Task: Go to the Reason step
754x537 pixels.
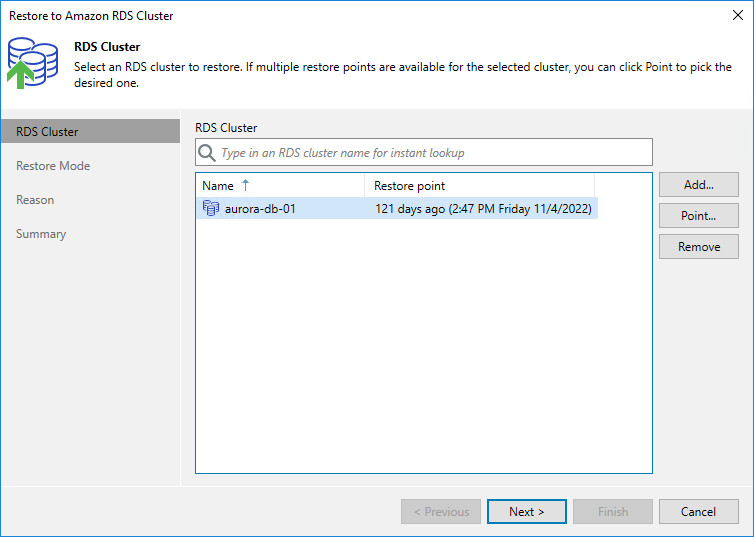Action: click(x=35, y=200)
